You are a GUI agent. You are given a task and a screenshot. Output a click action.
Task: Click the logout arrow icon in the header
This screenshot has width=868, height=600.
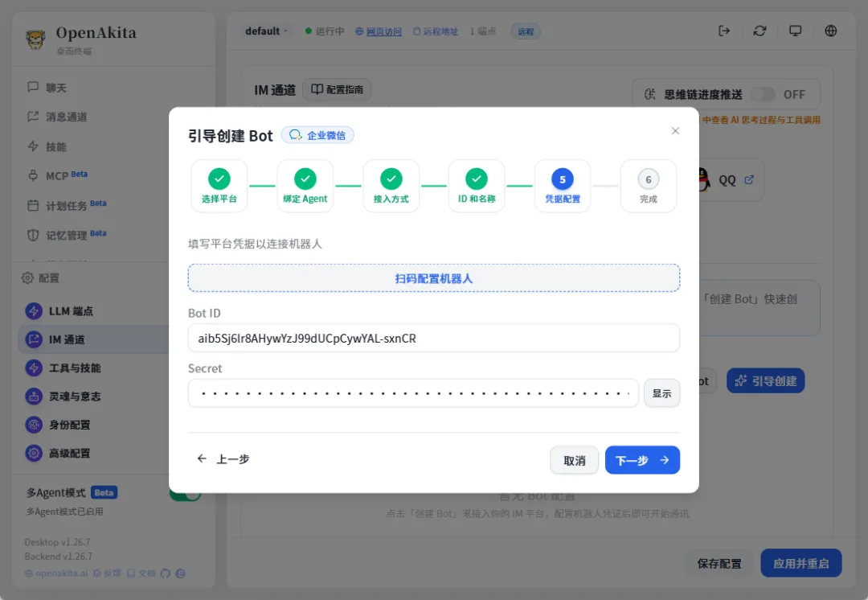(724, 31)
